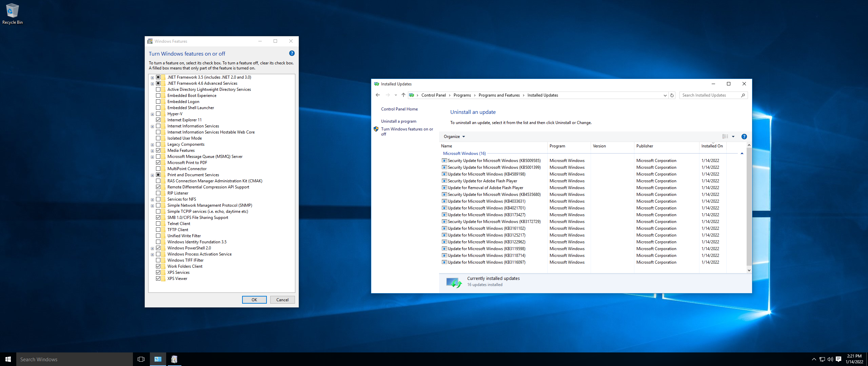Screen dimensions: 868x366
Task: Uncheck Internet Explorer 11
Action: [158, 120]
